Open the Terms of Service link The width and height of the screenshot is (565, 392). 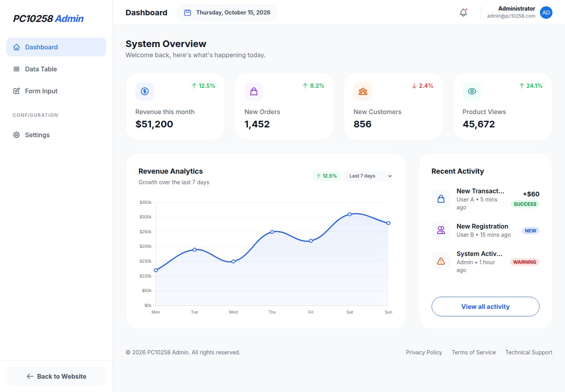(x=474, y=352)
